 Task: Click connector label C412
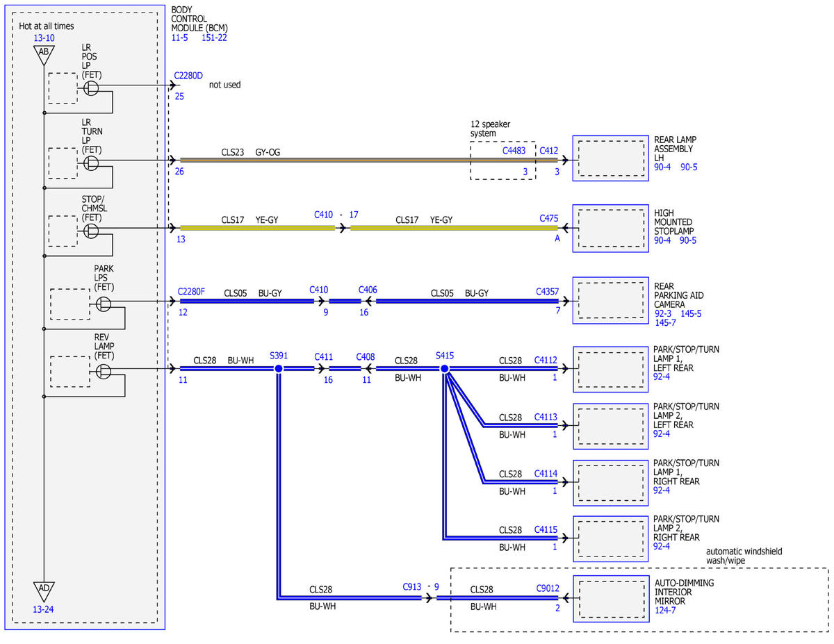549,150
